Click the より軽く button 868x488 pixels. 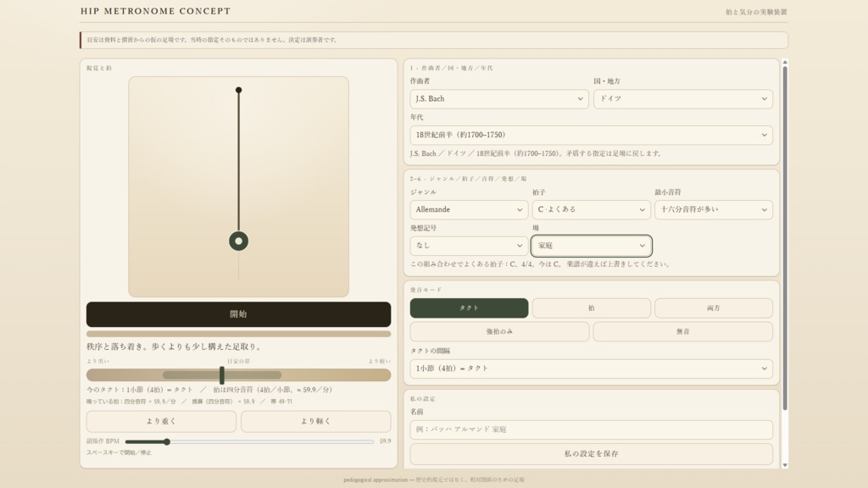click(315, 422)
